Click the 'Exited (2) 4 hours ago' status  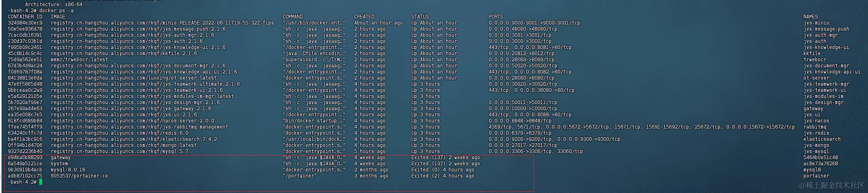pos(443,176)
